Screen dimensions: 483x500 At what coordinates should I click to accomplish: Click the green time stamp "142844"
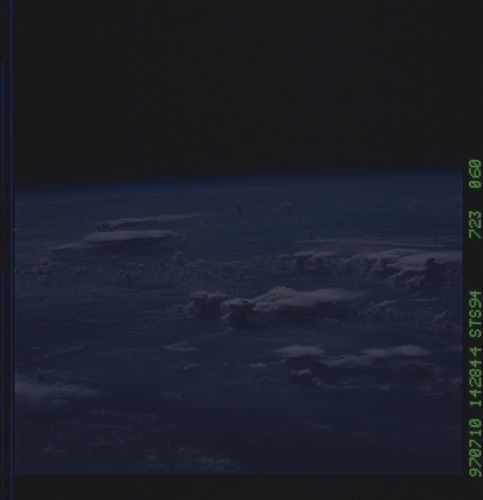[475, 377]
